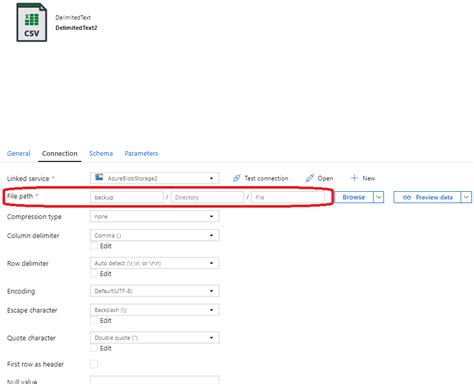Expand the Browse button arrow menu

379,197
